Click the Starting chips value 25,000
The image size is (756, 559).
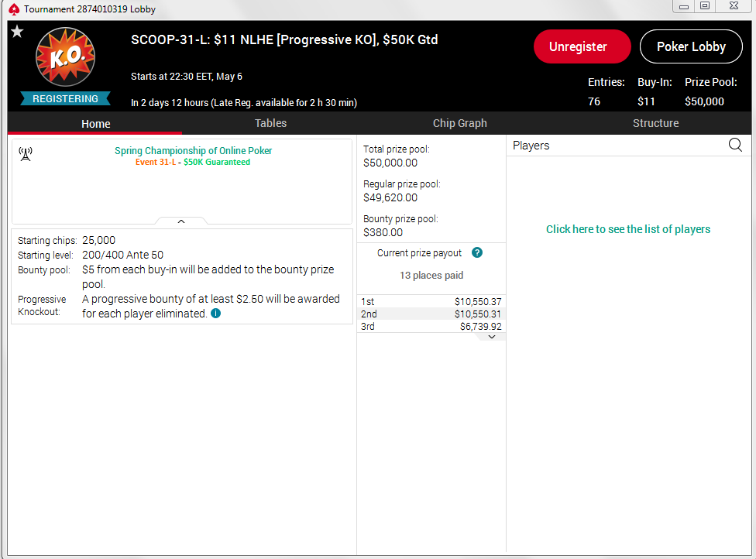pyautogui.click(x=99, y=240)
